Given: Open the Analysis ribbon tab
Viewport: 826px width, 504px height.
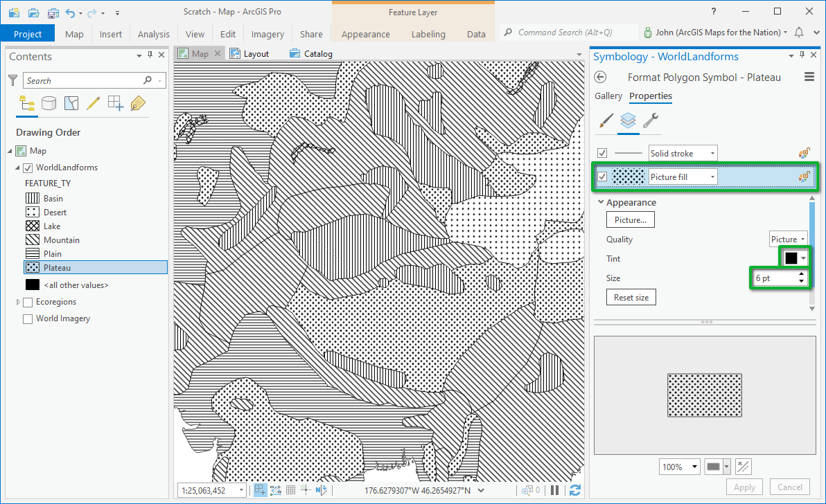Looking at the screenshot, I should pyautogui.click(x=153, y=34).
